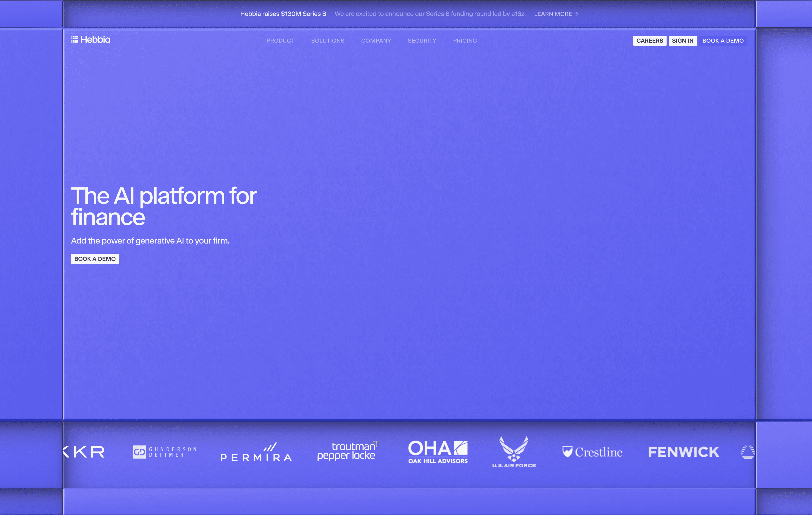The height and width of the screenshot is (515, 812).
Task: Go to the Pricing page
Action: point(465,41)
